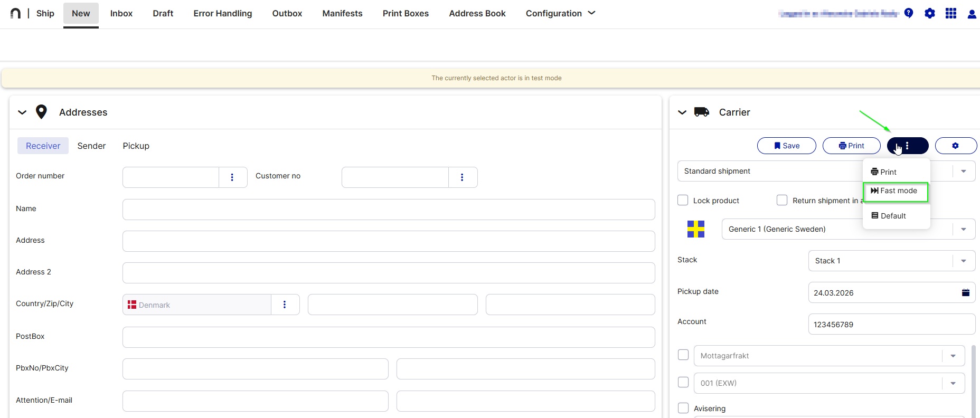This screenshot has height=418, width=980.
Task: Switch to the Sender tab
Action: pos(91,146)
